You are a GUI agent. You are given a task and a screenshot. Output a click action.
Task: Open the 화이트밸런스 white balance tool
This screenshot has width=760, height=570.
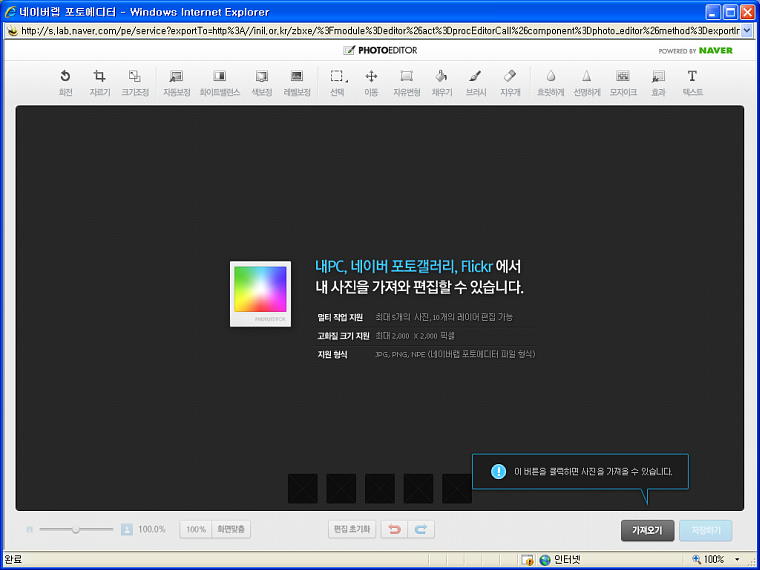[x=220, y=82]
